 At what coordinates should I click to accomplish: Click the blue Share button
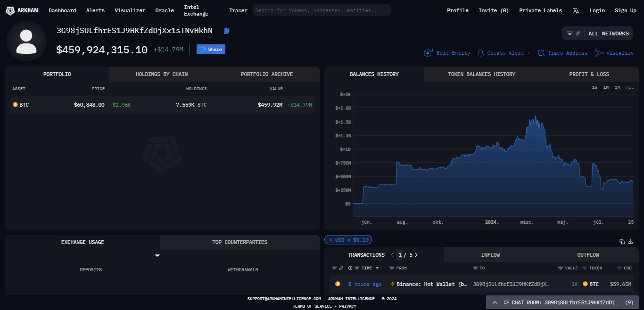coord(211,50)
